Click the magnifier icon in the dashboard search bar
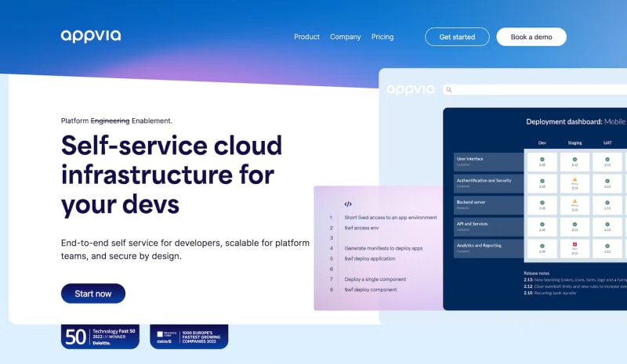627x364 pixels. pos(448,90)
